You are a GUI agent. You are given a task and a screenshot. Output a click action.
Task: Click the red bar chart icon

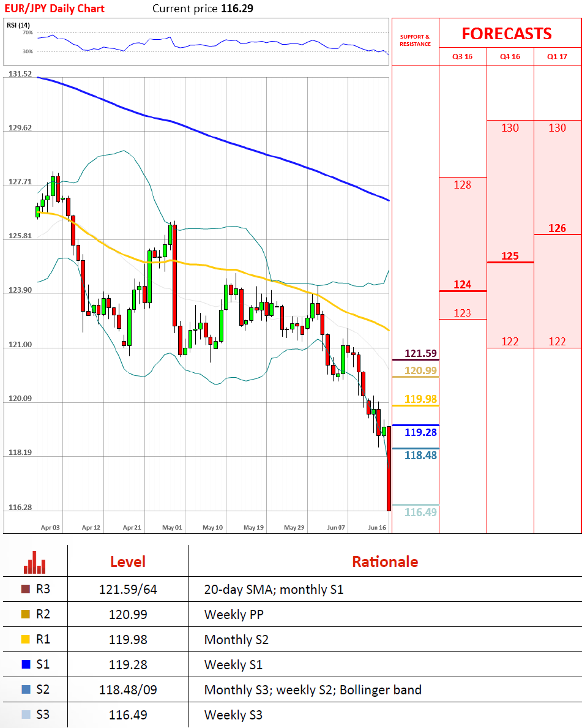point(34,562)
